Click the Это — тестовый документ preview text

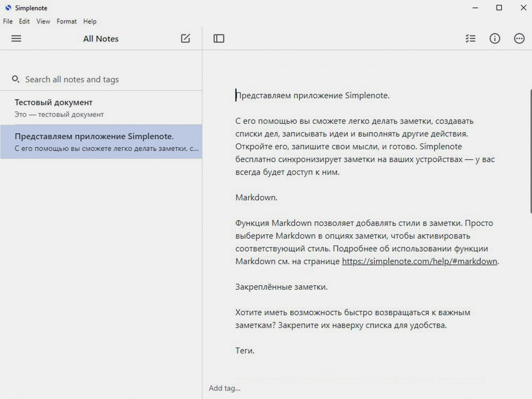coord(59,115)
